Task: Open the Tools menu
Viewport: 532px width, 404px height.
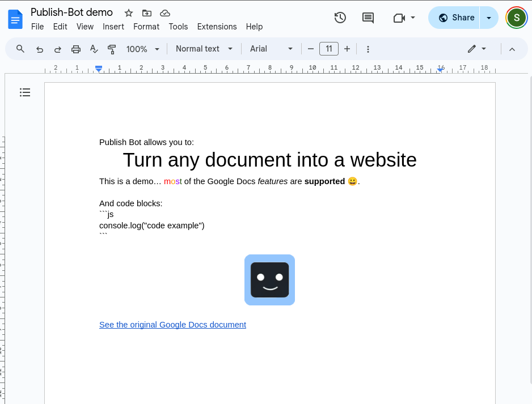Action: [178, 27]
